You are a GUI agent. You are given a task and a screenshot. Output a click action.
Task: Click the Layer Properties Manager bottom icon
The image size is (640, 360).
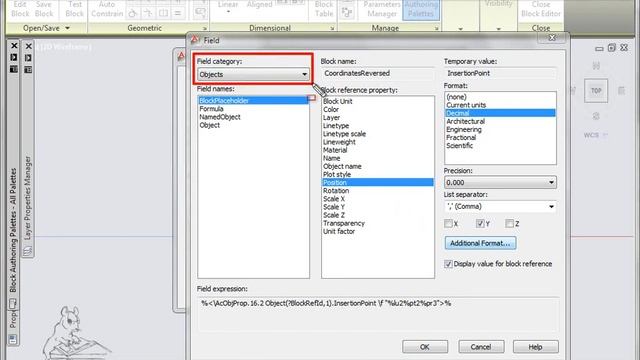27,251
